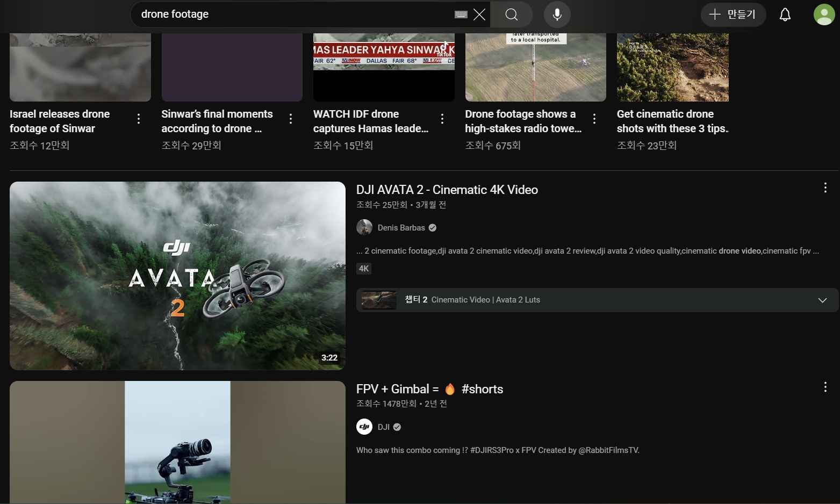This screenshot has height=504, width=840.
Task: Click view count 조회수 1478만회 • 2년 전
Action: (x=401, y=404)
